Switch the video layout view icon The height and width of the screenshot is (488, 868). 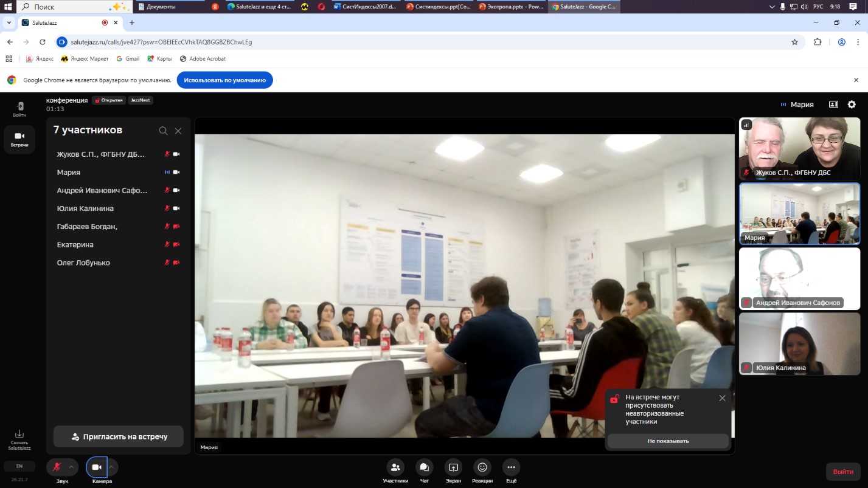833,105
